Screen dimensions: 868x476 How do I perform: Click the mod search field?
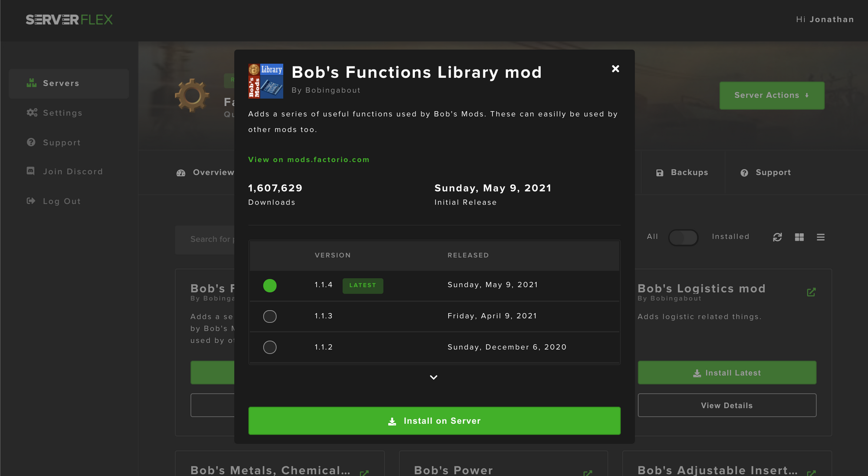(x=205, y=240)
